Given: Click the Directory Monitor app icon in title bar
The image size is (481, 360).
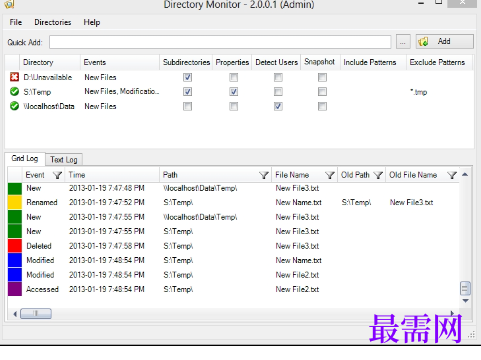Looking at the screenshot, I should click(9, 4).
